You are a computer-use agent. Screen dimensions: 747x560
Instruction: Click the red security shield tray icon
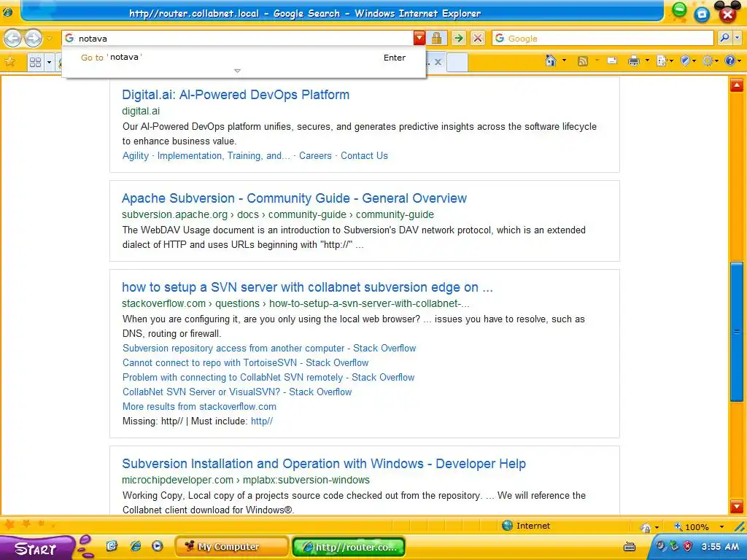tap(687, 546)
